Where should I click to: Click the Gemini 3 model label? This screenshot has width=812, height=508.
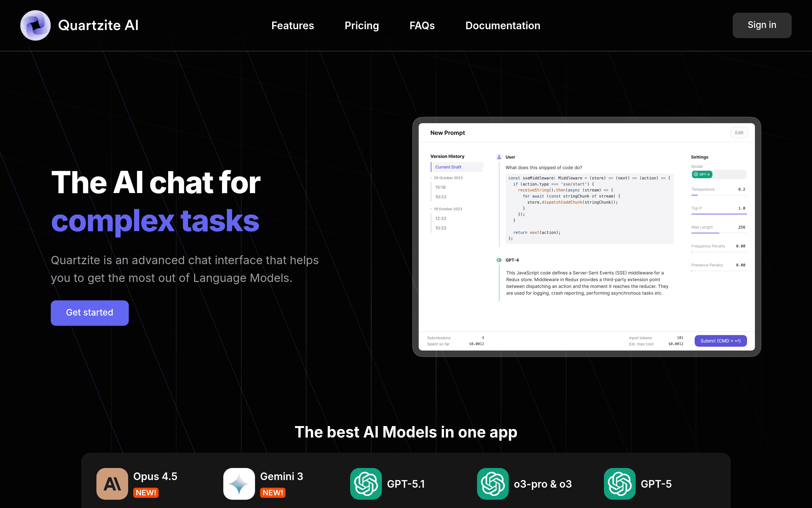click(282, 477)
